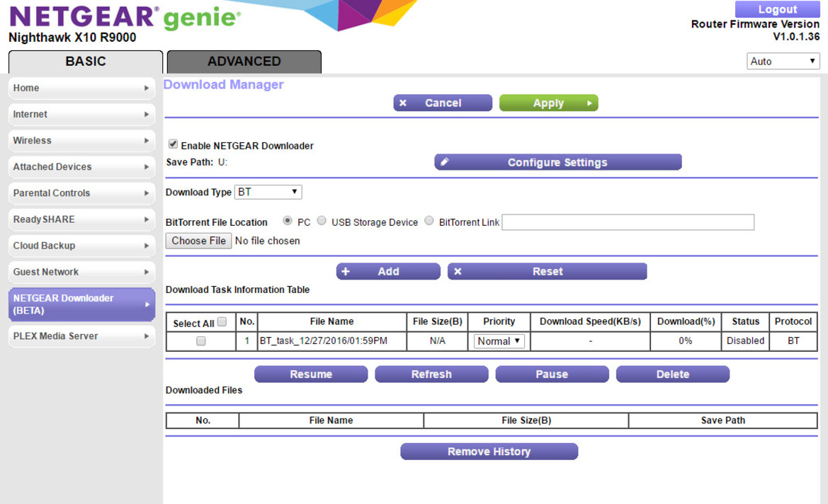Open the Priority dropdown for BT_task
This screenshot has width=828, height=504.
point(499,341)
